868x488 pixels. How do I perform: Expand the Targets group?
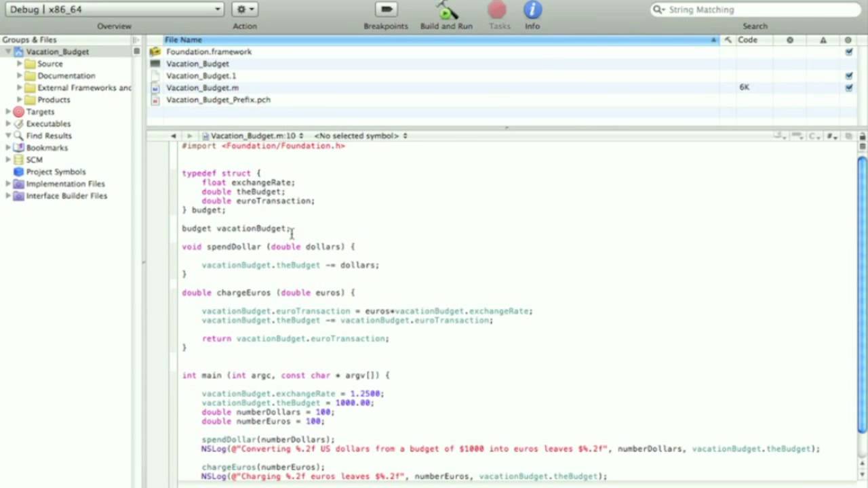pos(7,112)
